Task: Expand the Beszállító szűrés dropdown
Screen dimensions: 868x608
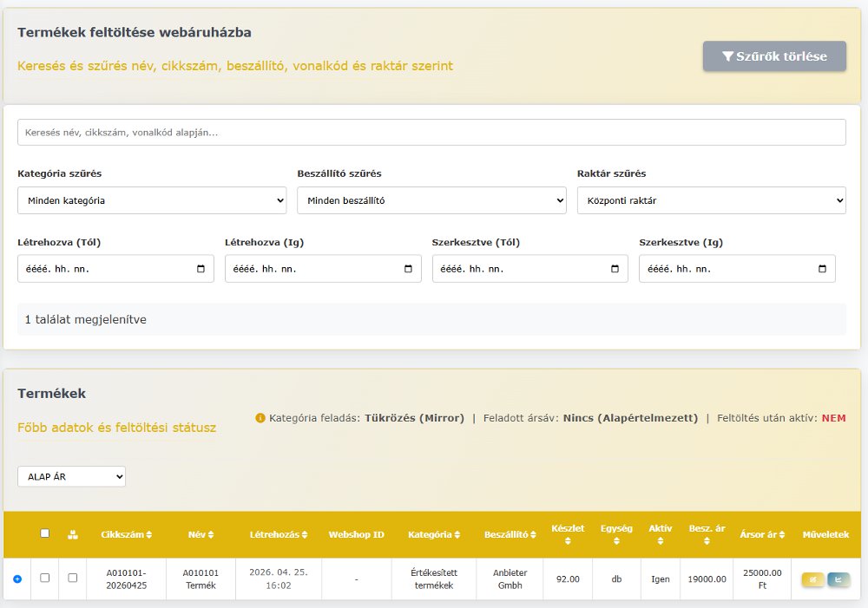Action: pos(431,200)
